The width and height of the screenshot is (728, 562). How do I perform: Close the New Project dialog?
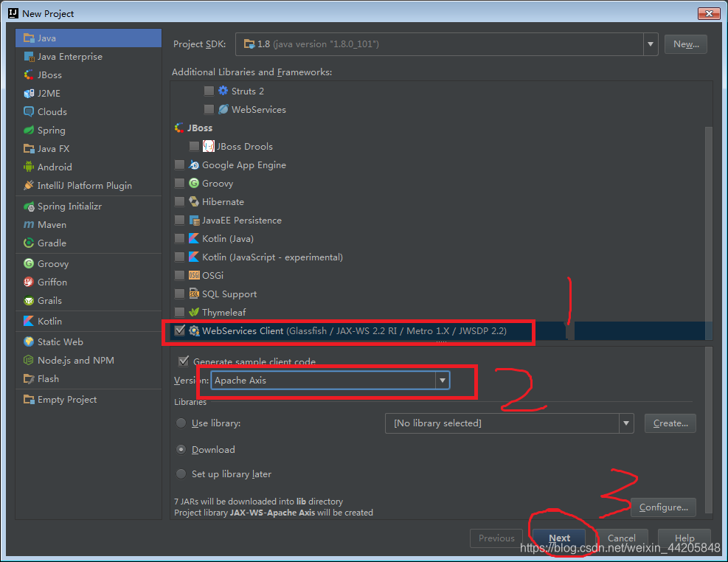(x=709, y=13)
